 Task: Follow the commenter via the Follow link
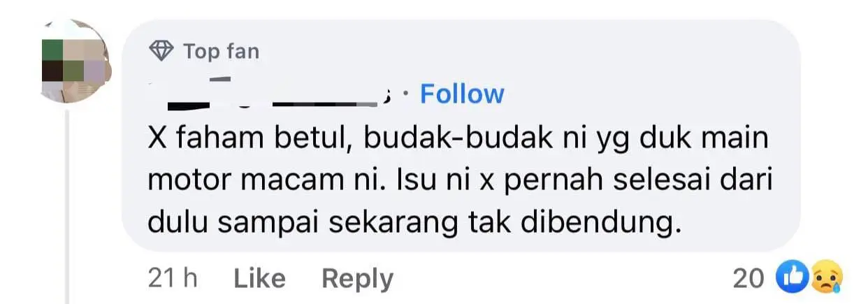[462, 94]
